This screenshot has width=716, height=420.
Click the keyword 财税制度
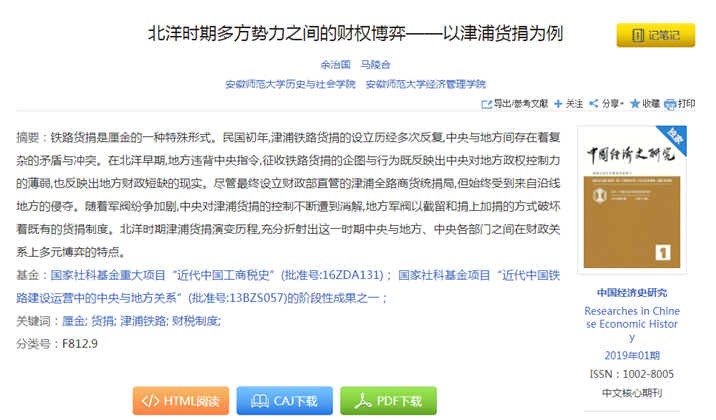(x=195, y=320)
